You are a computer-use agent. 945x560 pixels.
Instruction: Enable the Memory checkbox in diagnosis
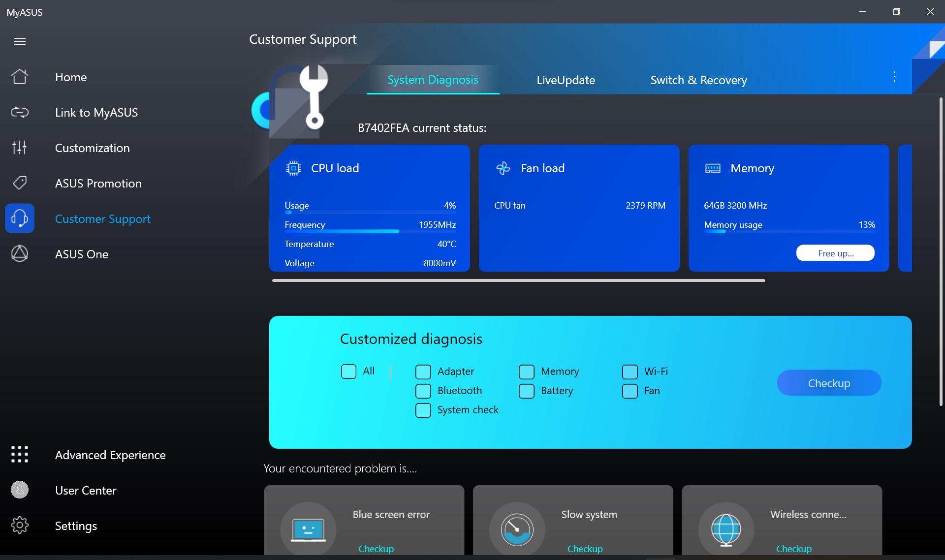527,371
